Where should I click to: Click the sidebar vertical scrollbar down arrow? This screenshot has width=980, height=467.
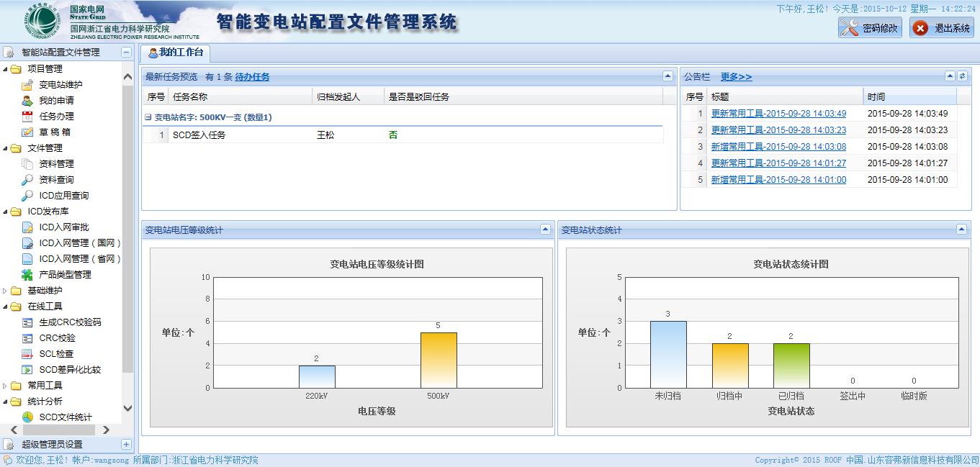click(x=127, y=409)
